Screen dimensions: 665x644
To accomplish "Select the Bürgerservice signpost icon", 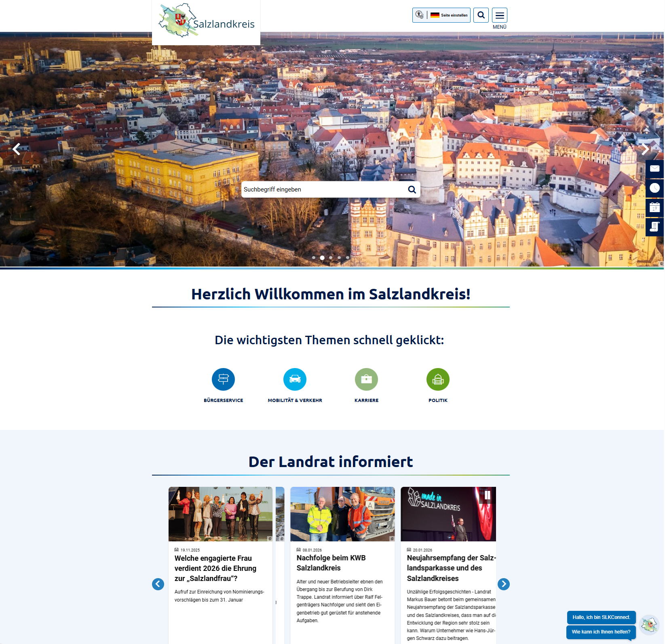I will point(223,379).
